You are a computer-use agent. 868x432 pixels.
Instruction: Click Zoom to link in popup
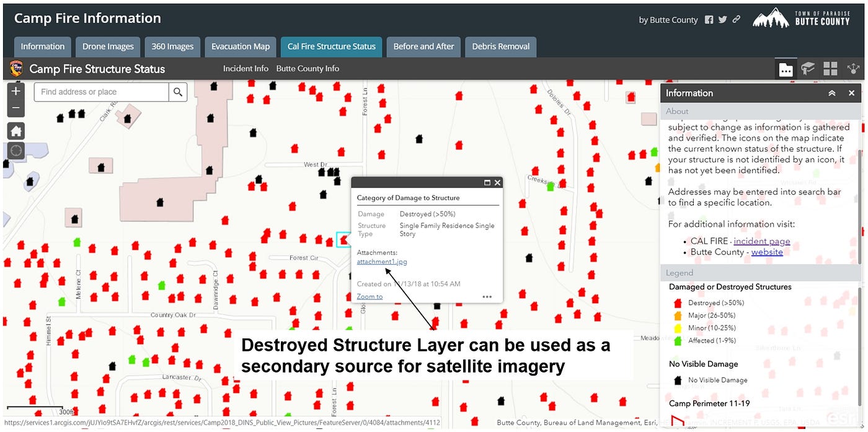[370, 297]
